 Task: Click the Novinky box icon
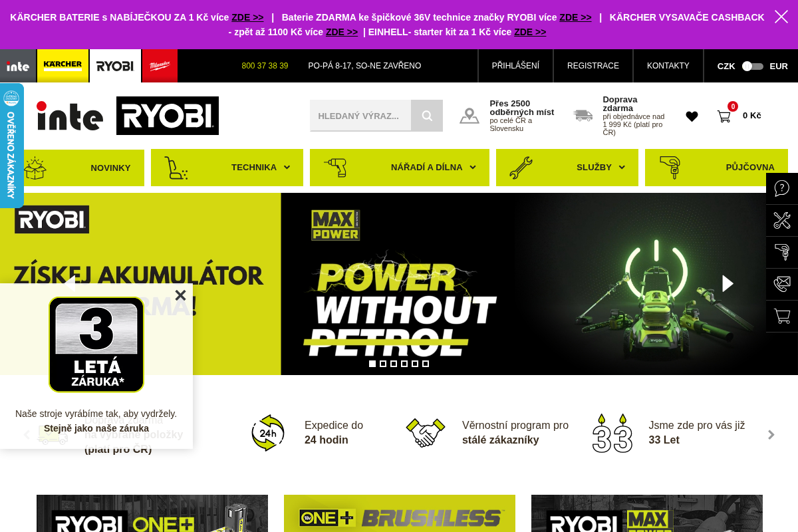pos(35,168)
